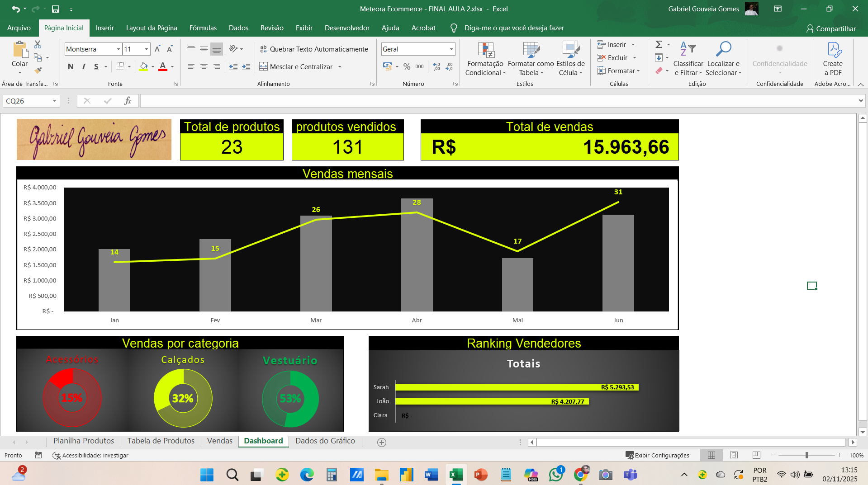
Task: Open the Dados ribbon tab
Action: point(238,28)
